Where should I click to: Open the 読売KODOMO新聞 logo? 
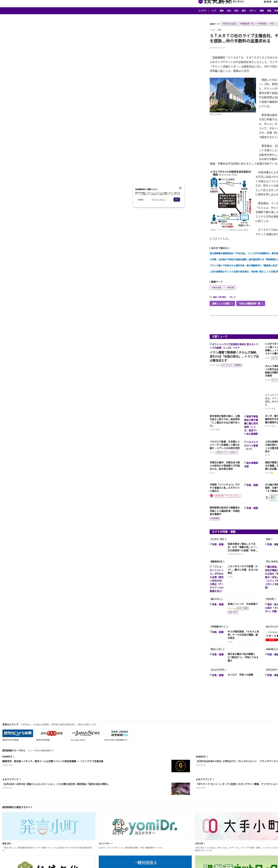pyautogui.click(x=18, y=733)
